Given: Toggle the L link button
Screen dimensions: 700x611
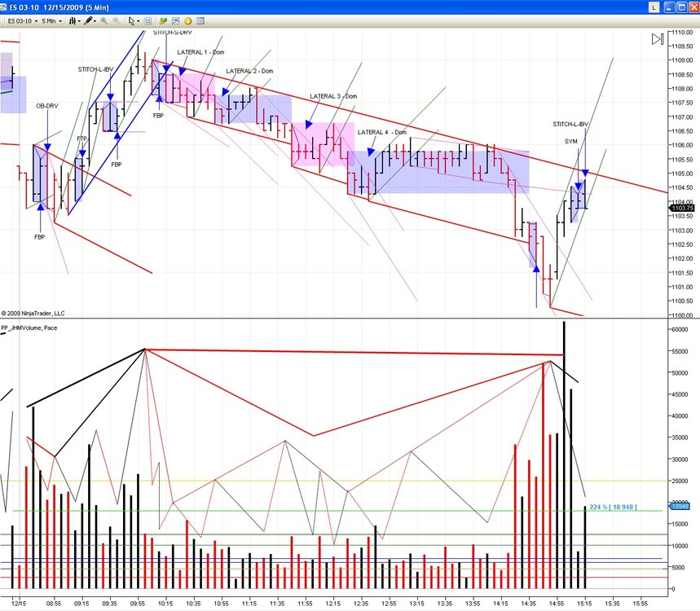Looking at the screenshot, I should 654,7.
